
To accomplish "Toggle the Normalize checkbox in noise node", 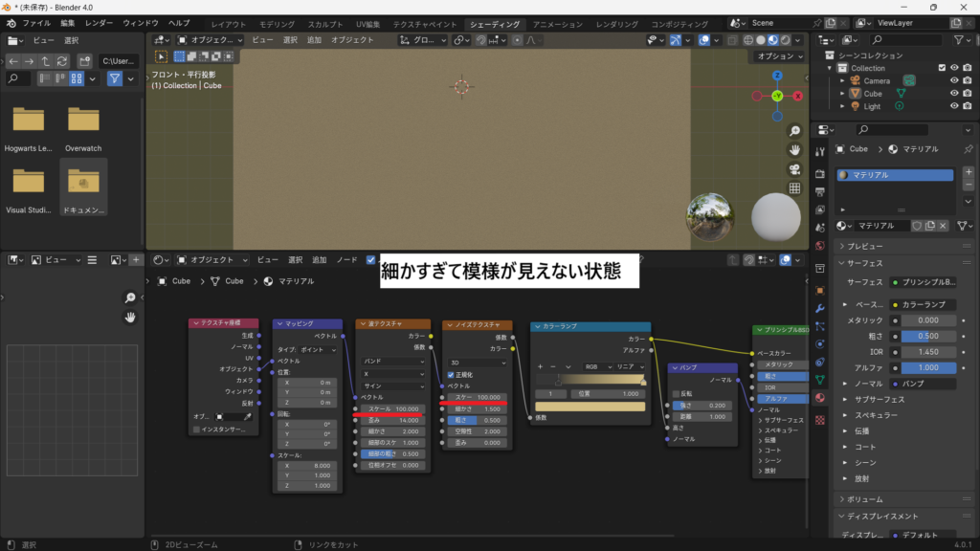I will pyautogui.click(x=451, y=375).
